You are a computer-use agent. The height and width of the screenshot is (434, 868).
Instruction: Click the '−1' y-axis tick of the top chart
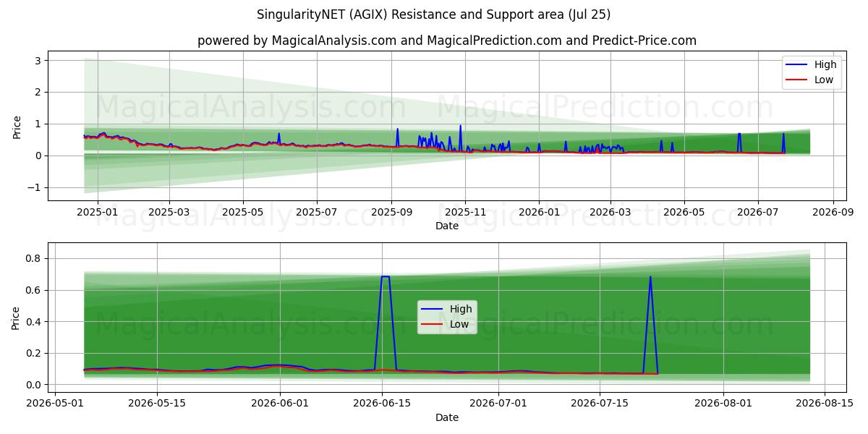[x=35, y=188]
